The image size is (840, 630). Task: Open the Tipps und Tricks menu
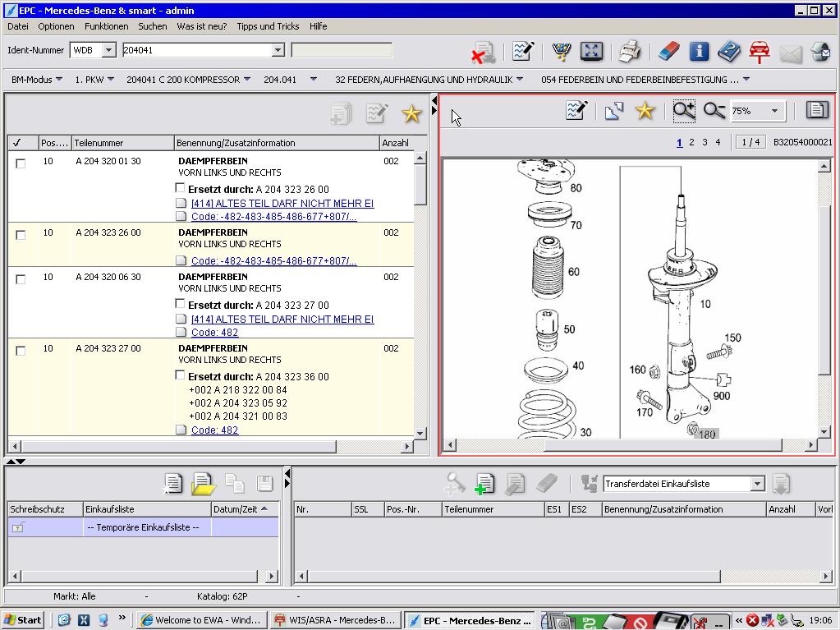coord(268,26)
